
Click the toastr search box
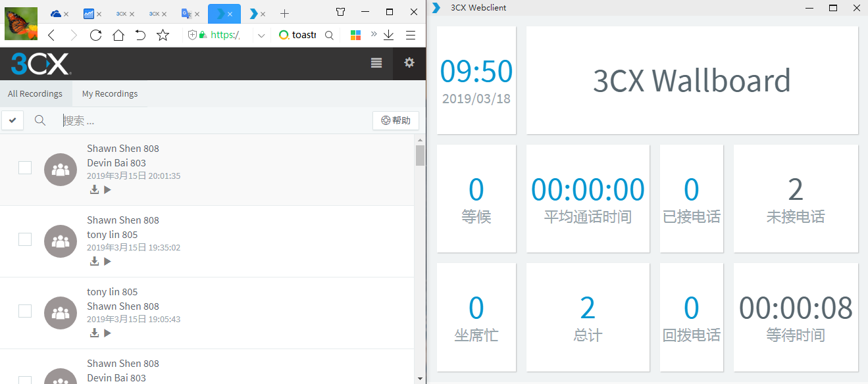pyautogui.click(x=304, y=35)
